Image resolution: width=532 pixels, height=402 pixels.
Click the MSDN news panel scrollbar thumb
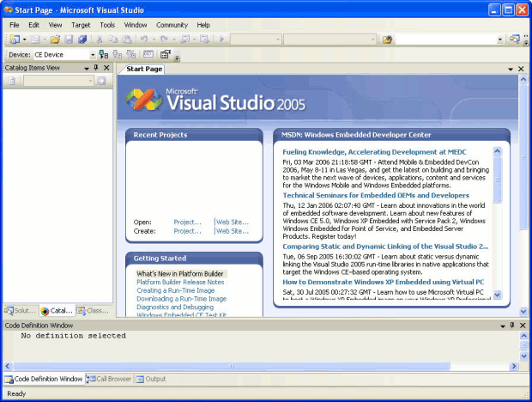click(x=498, y=180)
